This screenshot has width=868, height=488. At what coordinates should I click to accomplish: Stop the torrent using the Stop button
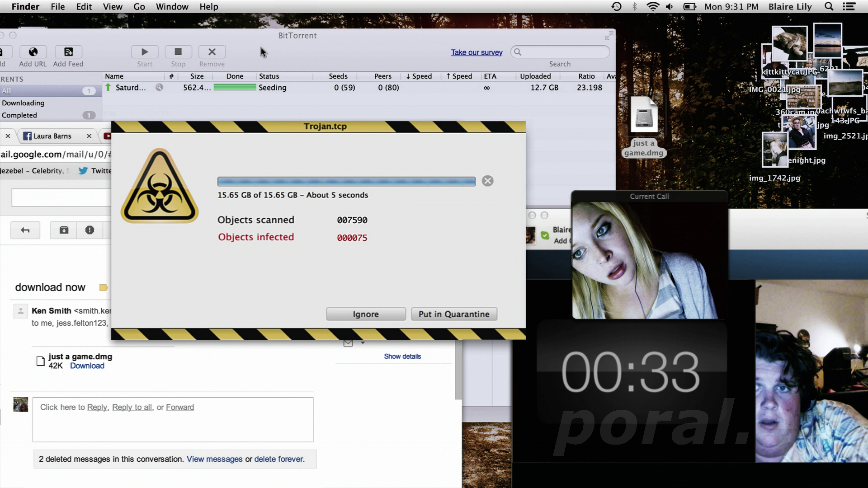[178, 52]
